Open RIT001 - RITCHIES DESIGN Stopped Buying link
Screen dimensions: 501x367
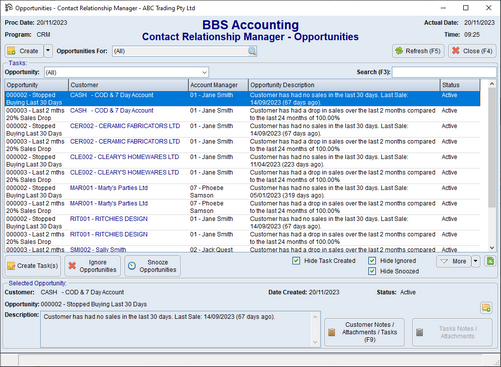coord(109,219)
